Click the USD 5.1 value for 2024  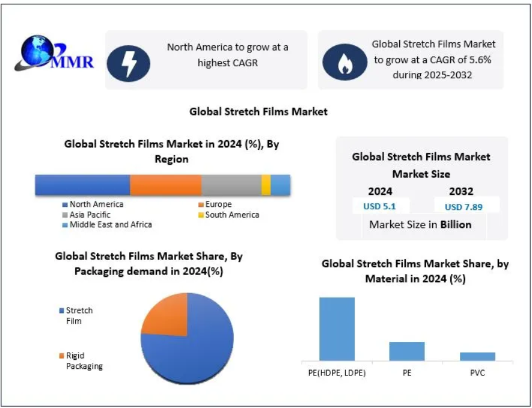(379, 206)
